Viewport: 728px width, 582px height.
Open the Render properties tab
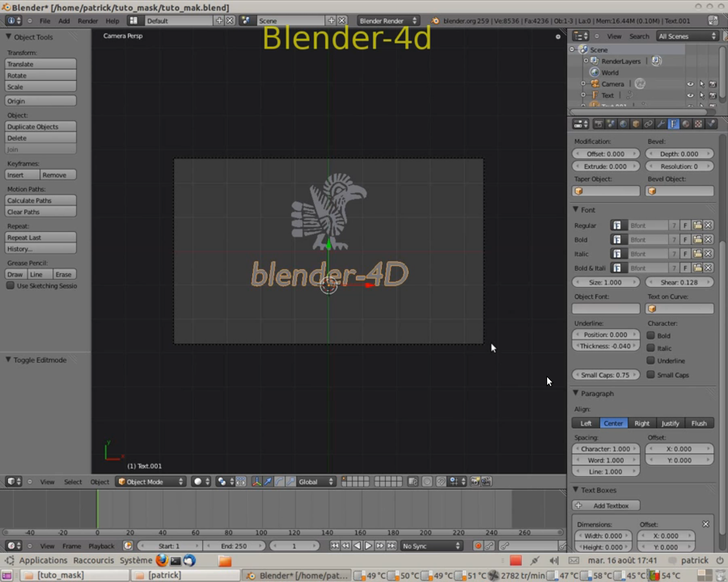tap(598, 124)
